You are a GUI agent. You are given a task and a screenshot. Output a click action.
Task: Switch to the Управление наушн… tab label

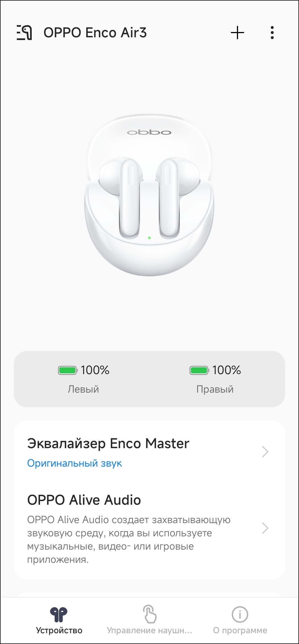point(149,630)
